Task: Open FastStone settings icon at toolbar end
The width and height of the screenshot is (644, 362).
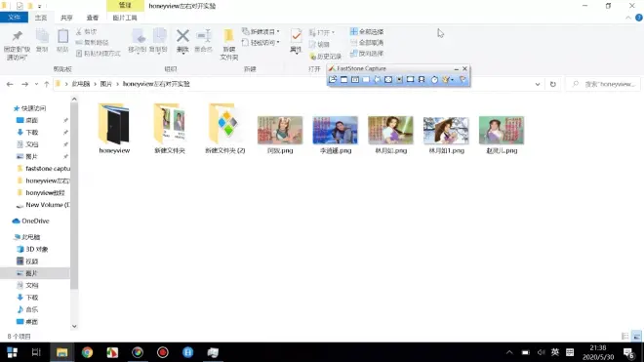Action: 463,80
